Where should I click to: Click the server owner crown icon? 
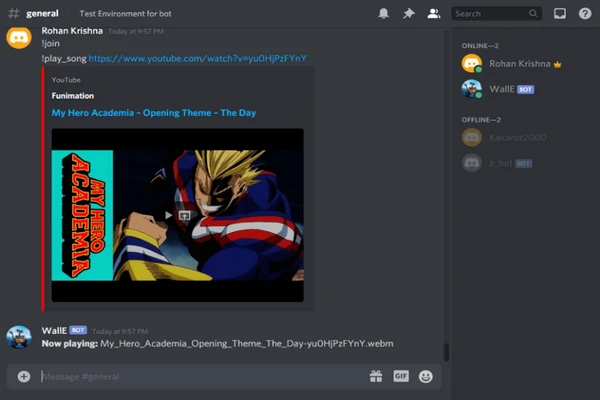click(x=557, y=64)
